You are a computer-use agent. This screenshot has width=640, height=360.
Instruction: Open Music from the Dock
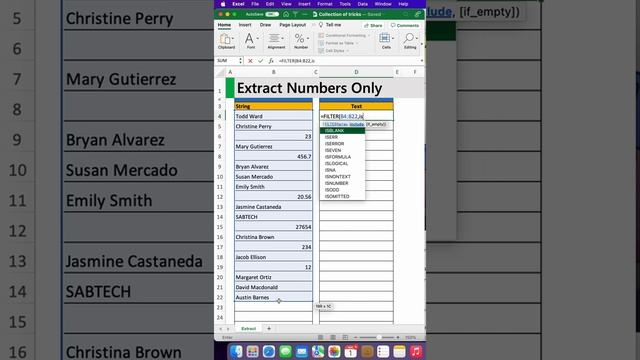tap(416, 351)
